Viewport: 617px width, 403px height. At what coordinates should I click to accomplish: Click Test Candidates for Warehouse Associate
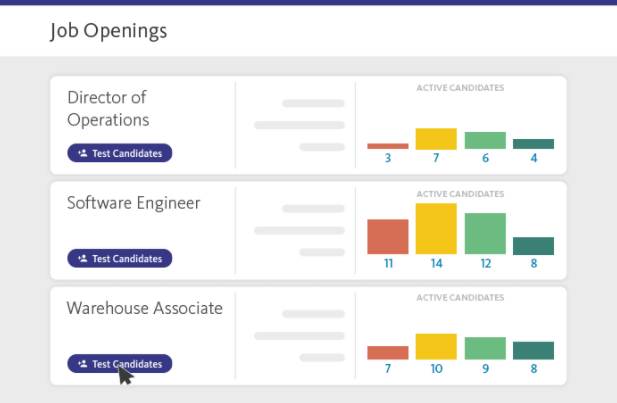click(120, 364)
